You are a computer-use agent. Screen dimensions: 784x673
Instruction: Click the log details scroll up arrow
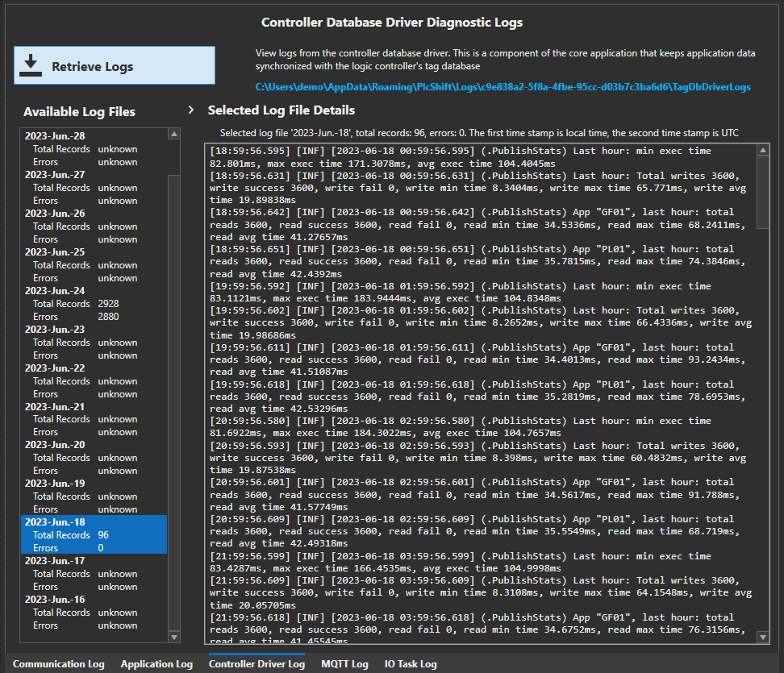763,150
